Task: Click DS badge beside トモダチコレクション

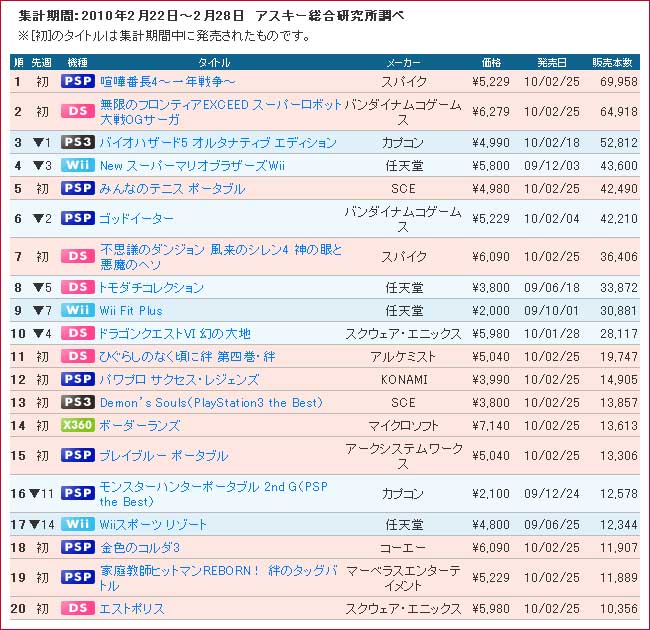Action: click(78, 287)
